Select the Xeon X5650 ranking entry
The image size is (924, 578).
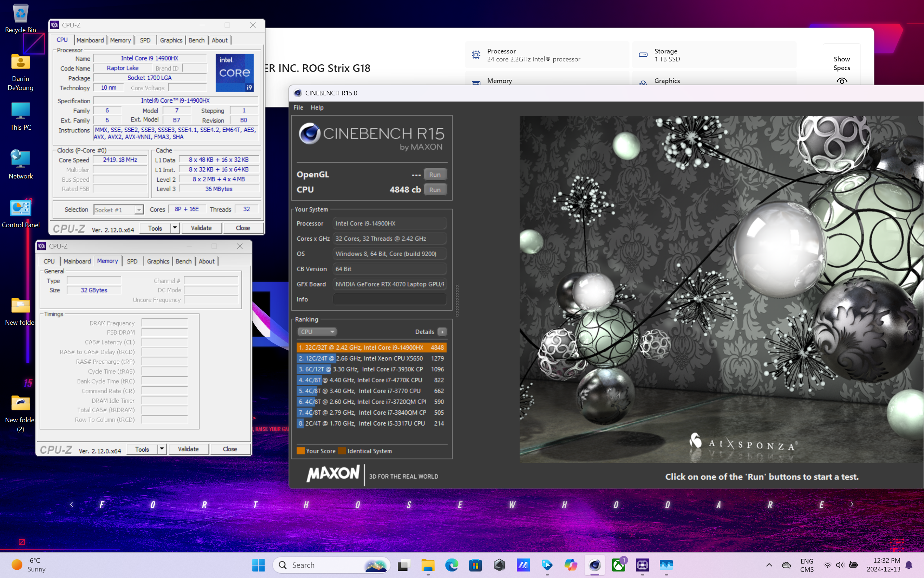point(371,358)
